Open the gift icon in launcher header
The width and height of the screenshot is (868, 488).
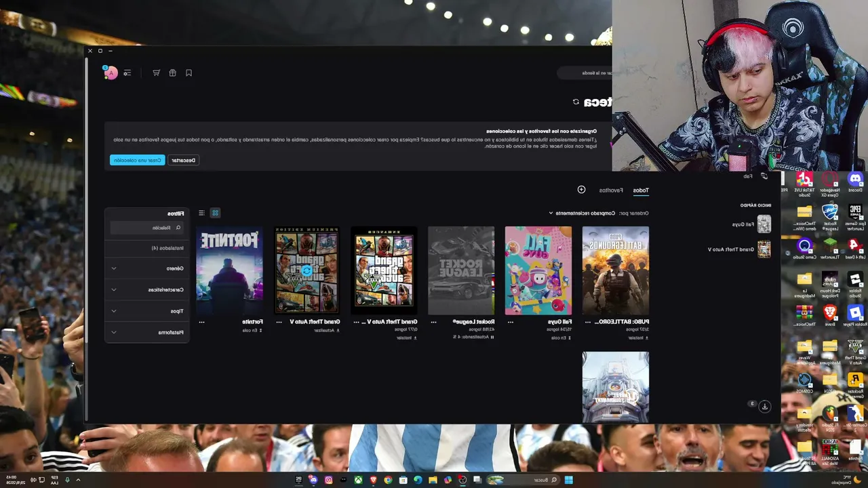pyautogui.click(x=173, y=73)
